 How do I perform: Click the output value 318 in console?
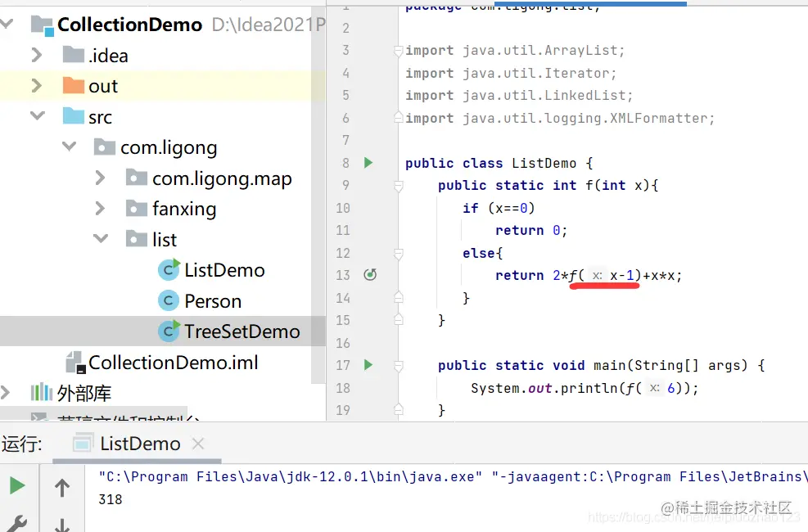pyautogui.click(x=111, y=499)
